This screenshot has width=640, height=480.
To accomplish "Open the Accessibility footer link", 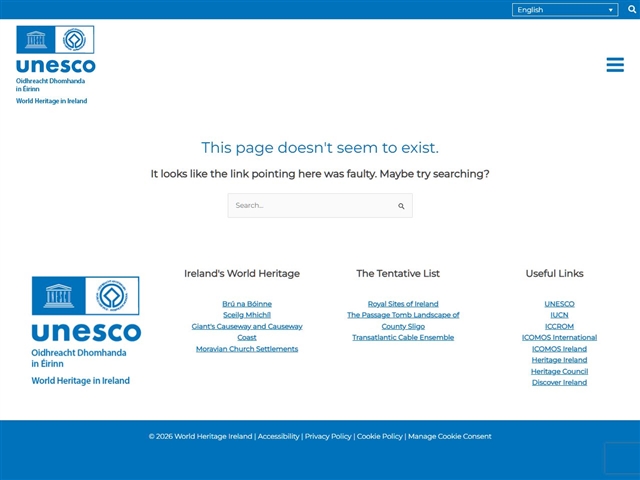I will [279, 436].
